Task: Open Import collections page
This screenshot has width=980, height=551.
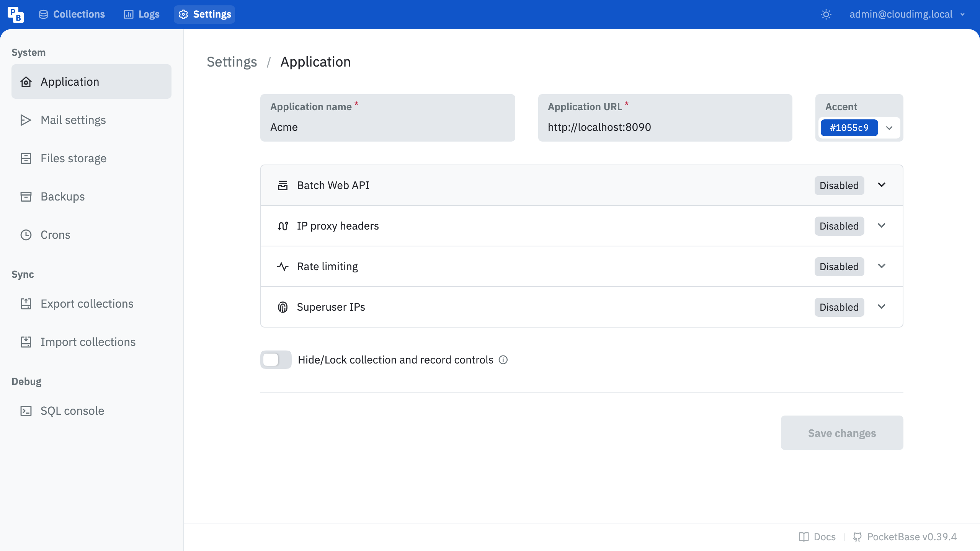Action: pyautogui.click(x=91, y=342)
